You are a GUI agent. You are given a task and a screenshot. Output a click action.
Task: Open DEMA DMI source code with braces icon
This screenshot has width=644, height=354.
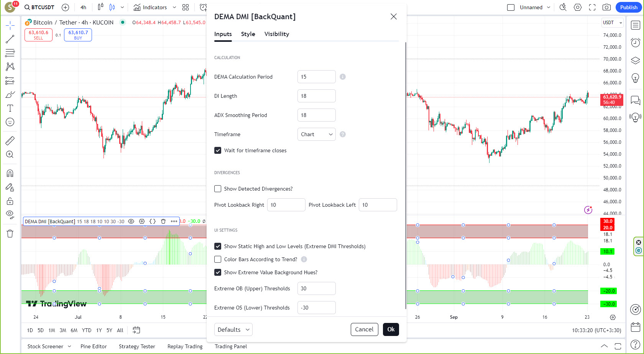tap(152, 221)
